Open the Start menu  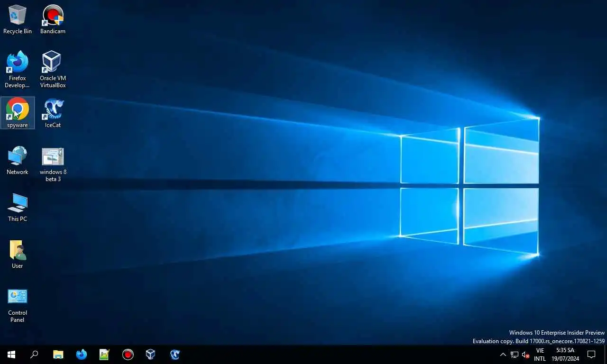(11, 355)
